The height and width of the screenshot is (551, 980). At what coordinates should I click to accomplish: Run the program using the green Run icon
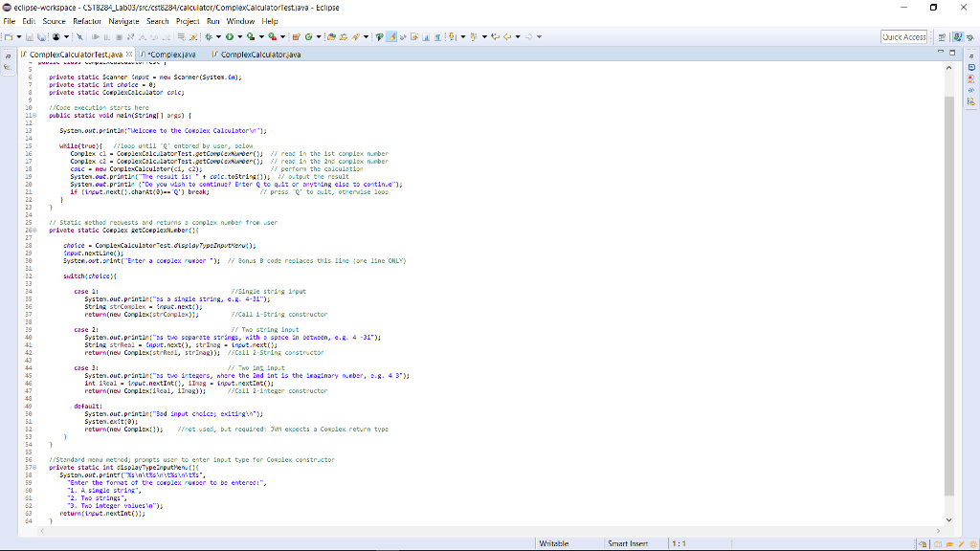230,35
